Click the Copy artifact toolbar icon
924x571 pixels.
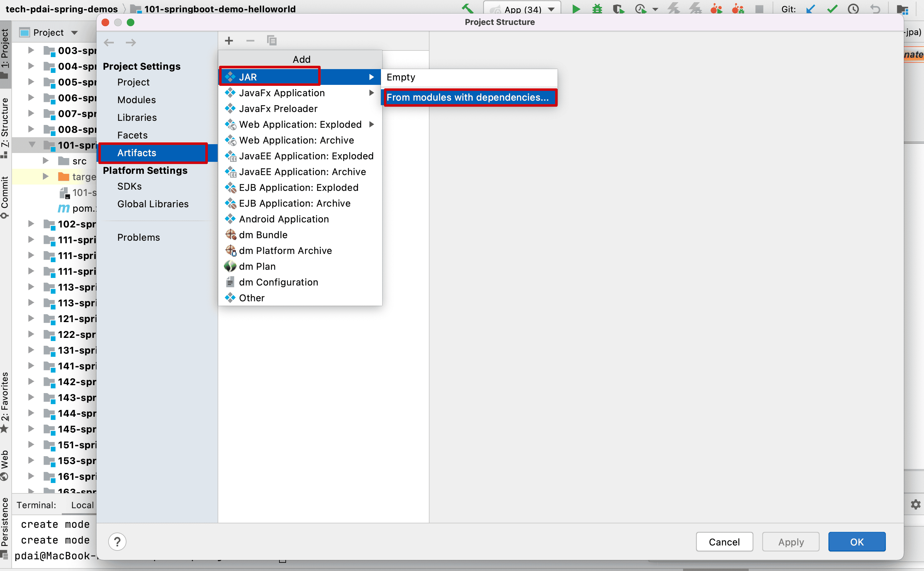[272, 41]
